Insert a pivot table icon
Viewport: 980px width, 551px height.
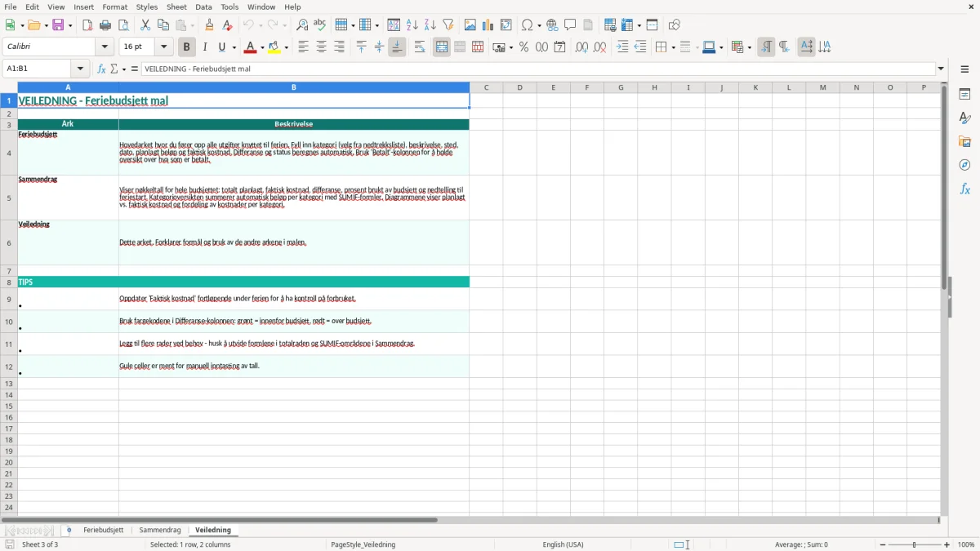pyautogui.click(x=506, y=25)
